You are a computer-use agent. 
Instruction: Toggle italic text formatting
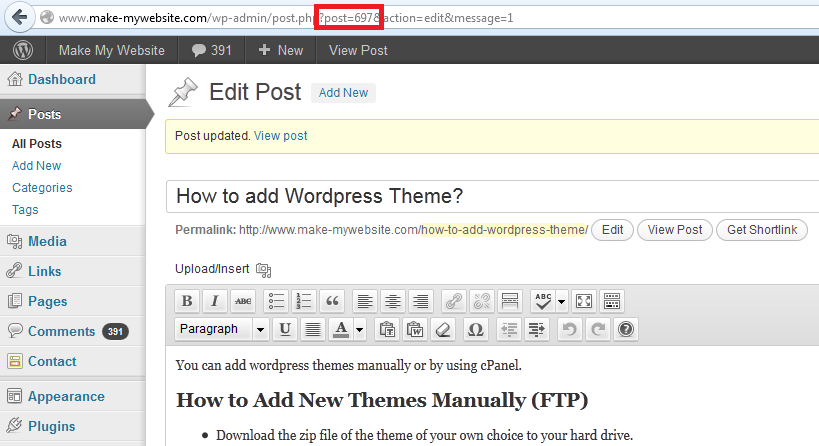(215, 301)
